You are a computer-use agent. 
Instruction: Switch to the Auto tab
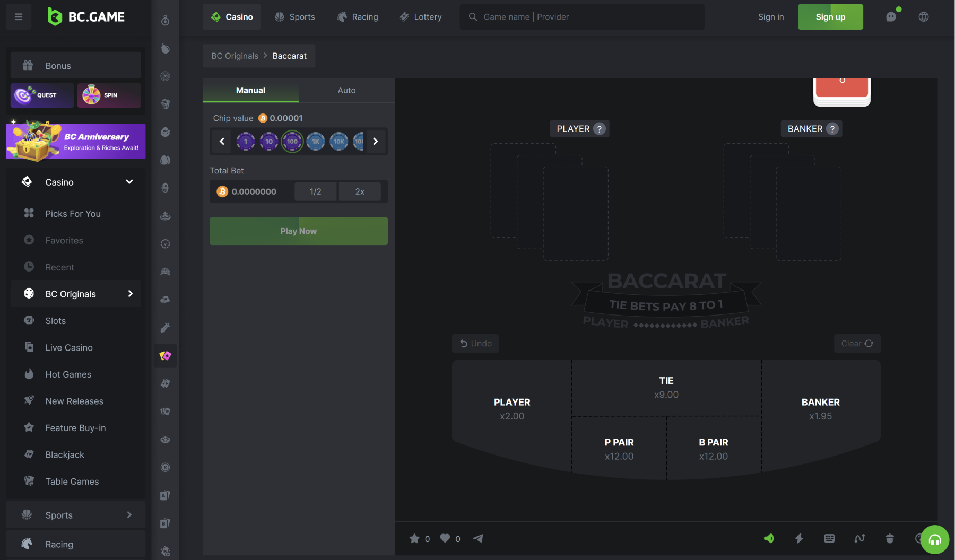point(346,90)
